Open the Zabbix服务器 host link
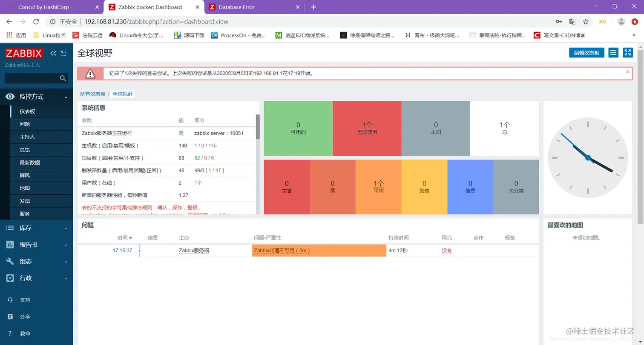The height and width of the screenshot is (345, 644). coord(194,251)
